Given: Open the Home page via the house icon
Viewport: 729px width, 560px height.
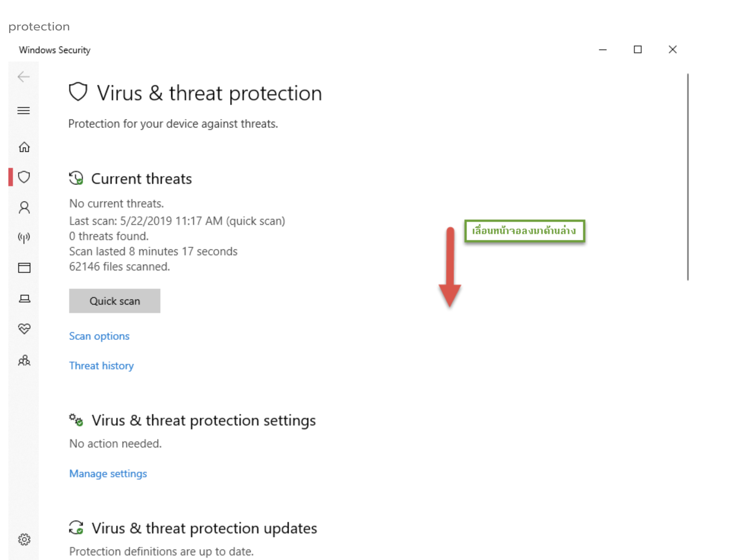Looking at the screenshot, I should (24, 147).
